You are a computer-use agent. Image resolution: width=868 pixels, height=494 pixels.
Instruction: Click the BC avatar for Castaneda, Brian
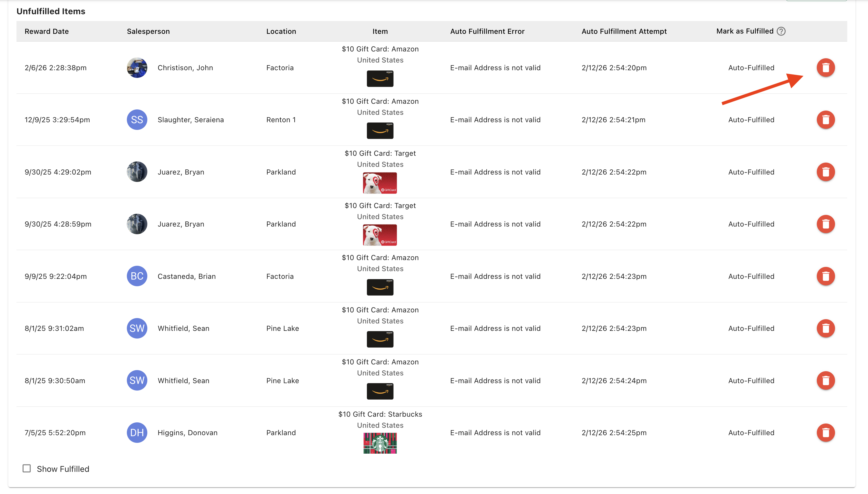(x=137, y=276)
